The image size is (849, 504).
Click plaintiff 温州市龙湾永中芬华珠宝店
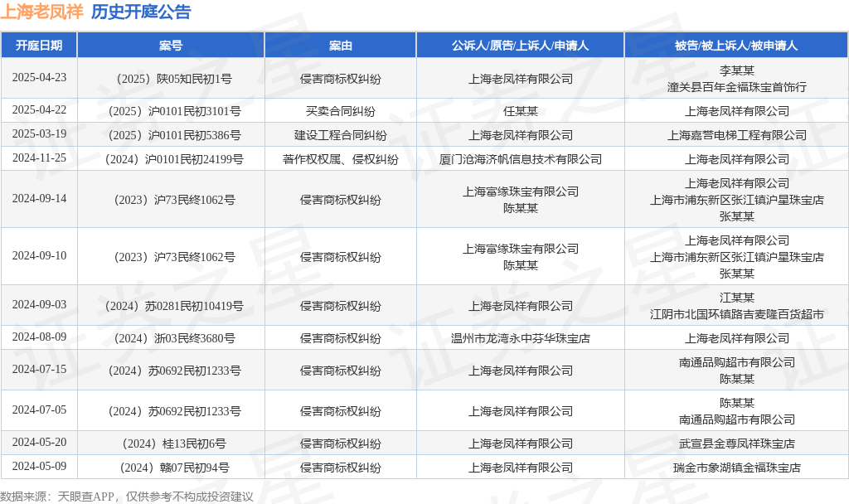click(x=521, y=338)
